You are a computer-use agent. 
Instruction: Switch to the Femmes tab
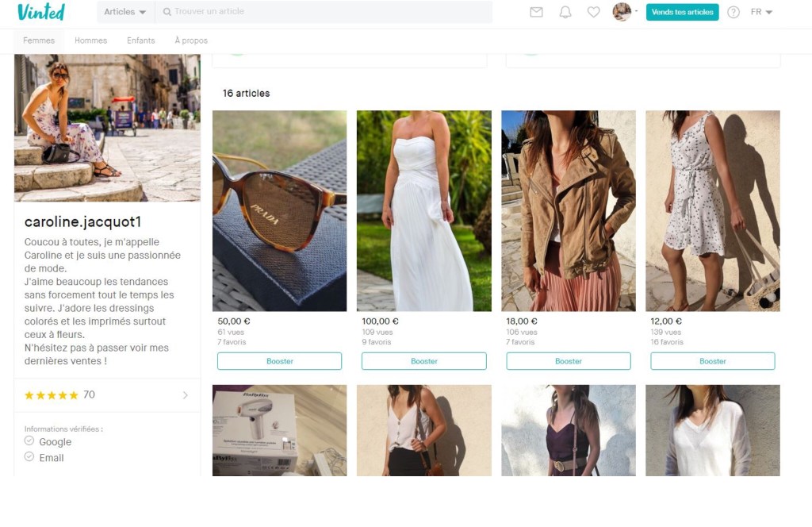pos(39,40)
